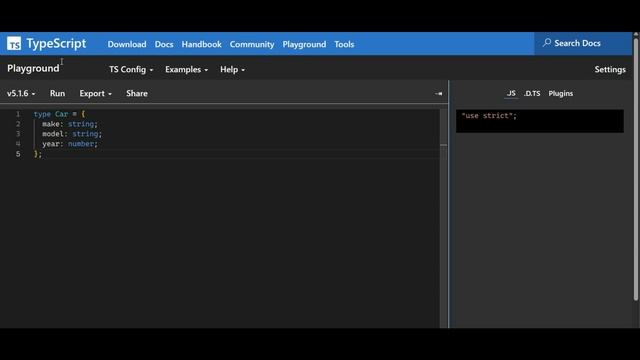
Task: Click the code line 'type Car = {'
Action: [x=60, y=114]
